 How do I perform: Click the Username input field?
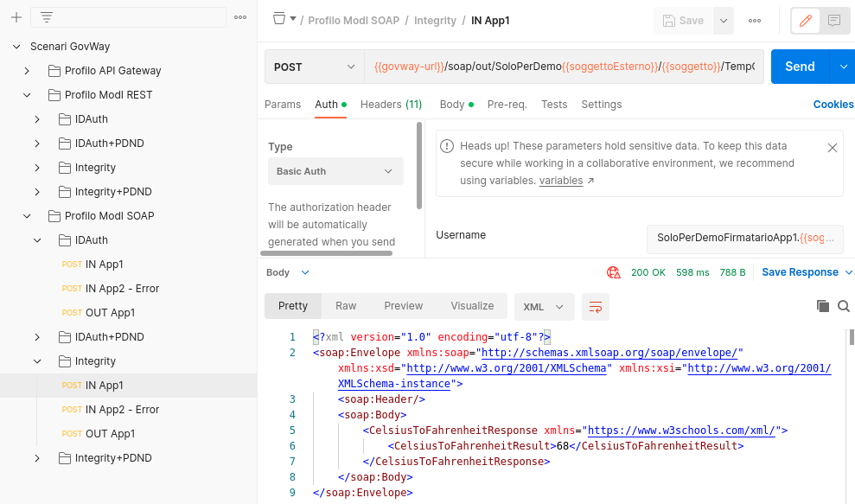coord(745,239)
